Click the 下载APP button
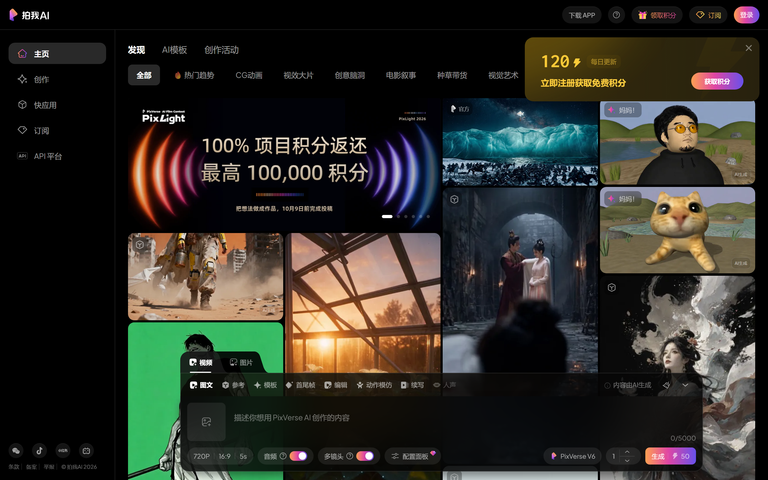Viewport: 768px width, 480px height. [582, 15]
